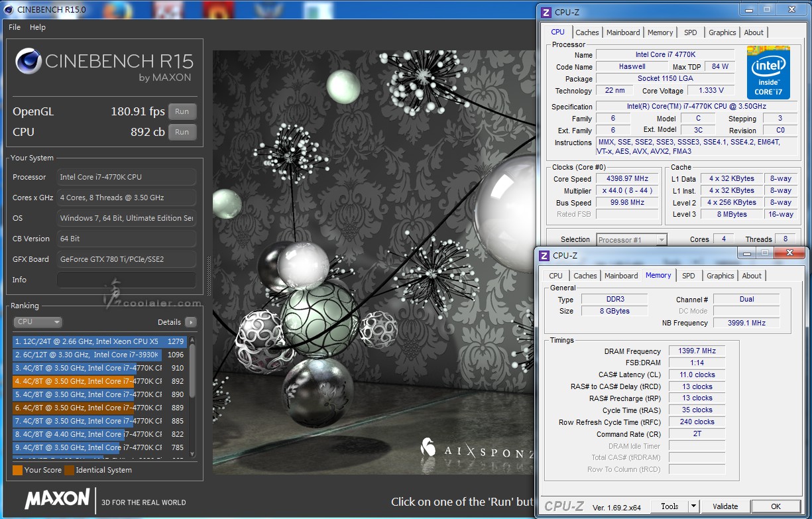Click the Core Speed 4398.97 MHz value
The width and height of the screenshot is (812, 519).
click(x=627, y=179)
